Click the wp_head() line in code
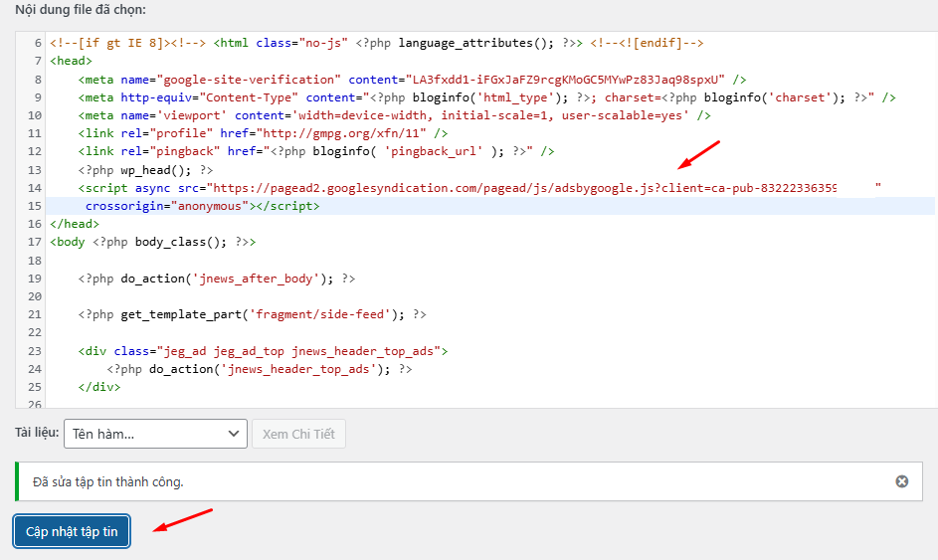 tap(145, 170)
